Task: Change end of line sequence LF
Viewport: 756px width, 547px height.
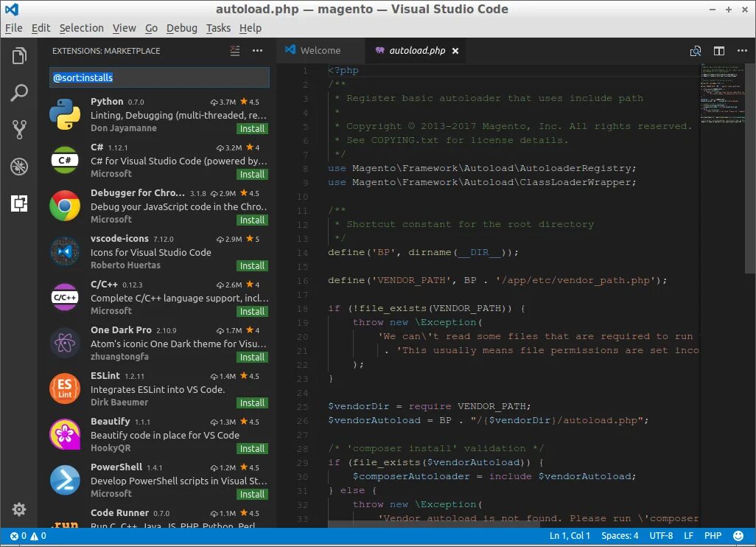Action: pyautogui.click(x=688, y=535)
